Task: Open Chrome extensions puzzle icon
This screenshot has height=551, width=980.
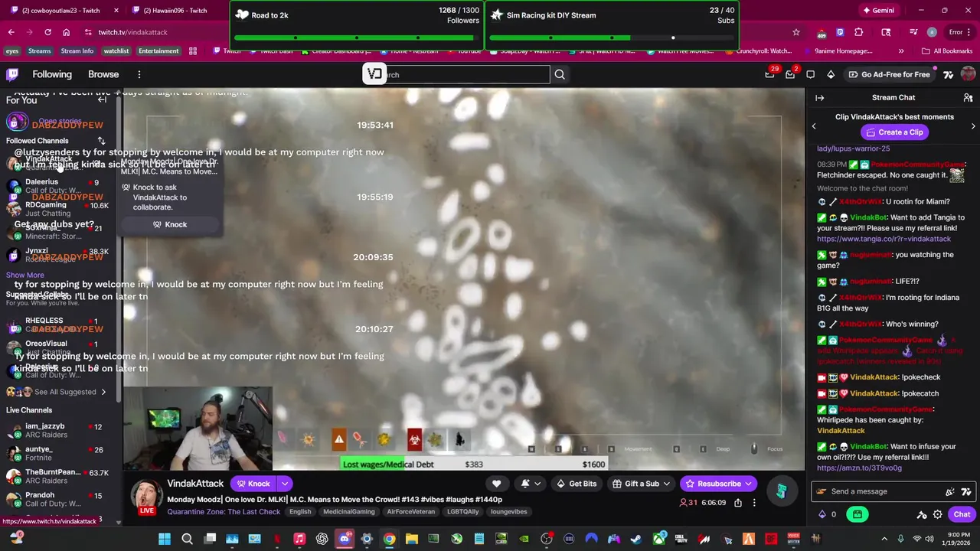Action: coord(858,32)
